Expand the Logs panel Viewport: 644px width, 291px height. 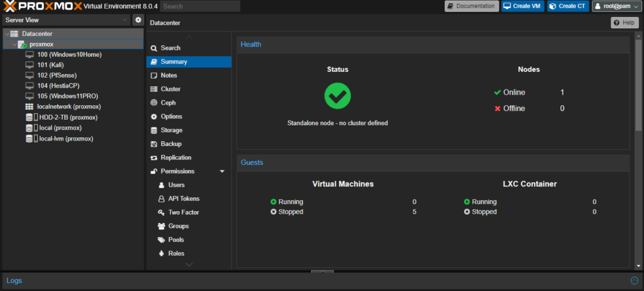(x=634, y=280)
